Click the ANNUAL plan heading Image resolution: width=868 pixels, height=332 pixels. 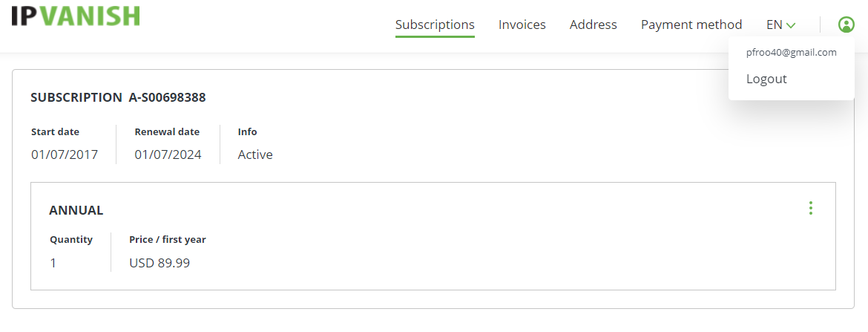[76, 210]
